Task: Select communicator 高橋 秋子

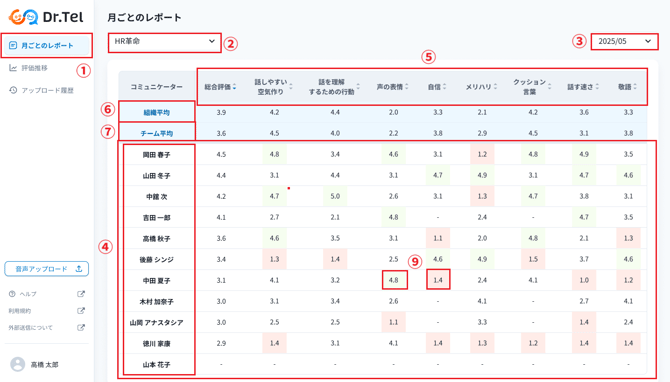Action: pyautogui.click(x=156, y=238)
